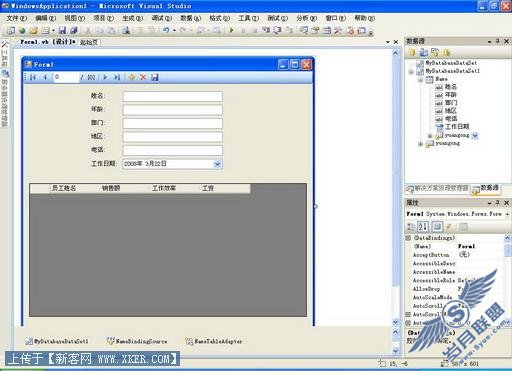The image size is (512, 371).
Task: Open the 工具箱 side tab
Action: point(4,54)
